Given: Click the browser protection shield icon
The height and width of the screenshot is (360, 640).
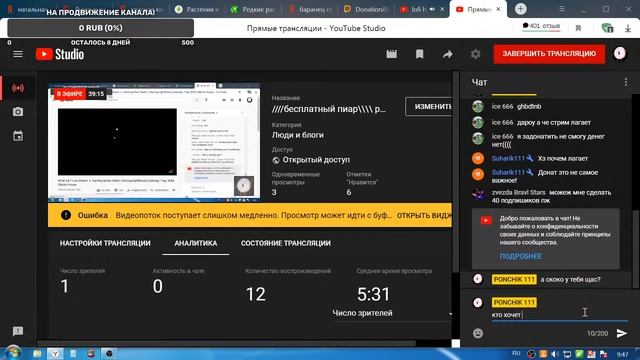Looking at the screenshot, I should tap(607, 28).
